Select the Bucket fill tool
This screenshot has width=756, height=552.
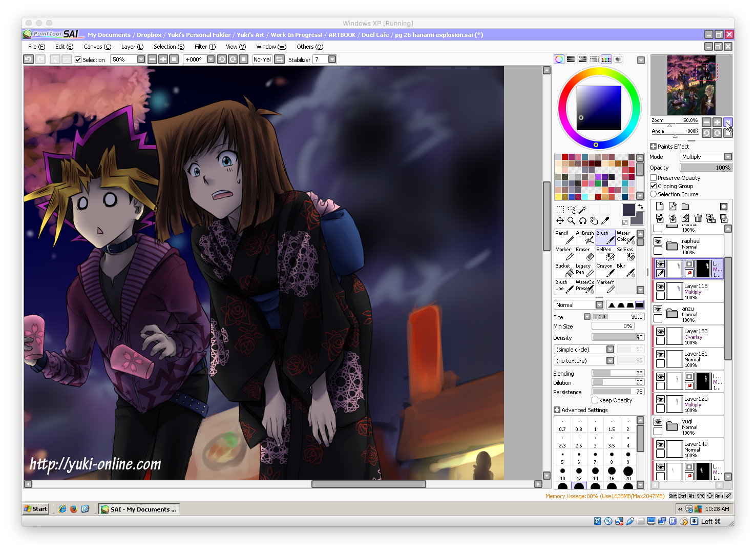564,270
